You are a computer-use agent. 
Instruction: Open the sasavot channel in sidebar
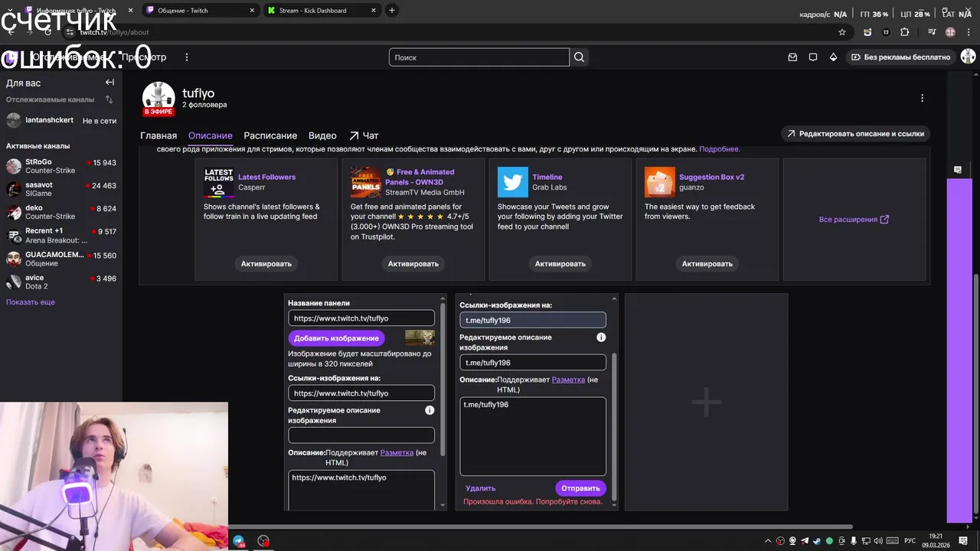pyautogui.click(x=61, y=190)
